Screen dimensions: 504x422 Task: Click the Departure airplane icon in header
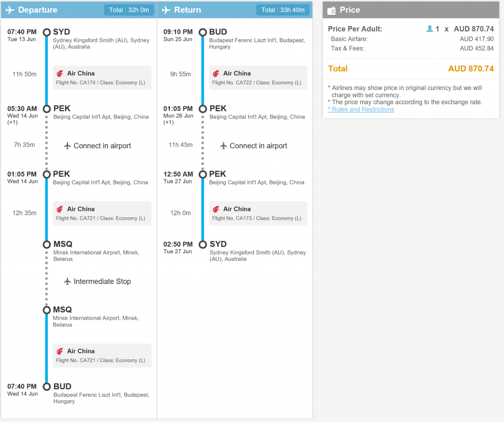tap(10, 10)
